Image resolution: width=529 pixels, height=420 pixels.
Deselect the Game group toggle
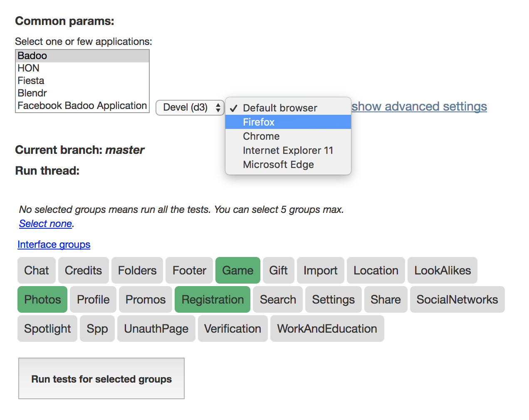point(237,270)
